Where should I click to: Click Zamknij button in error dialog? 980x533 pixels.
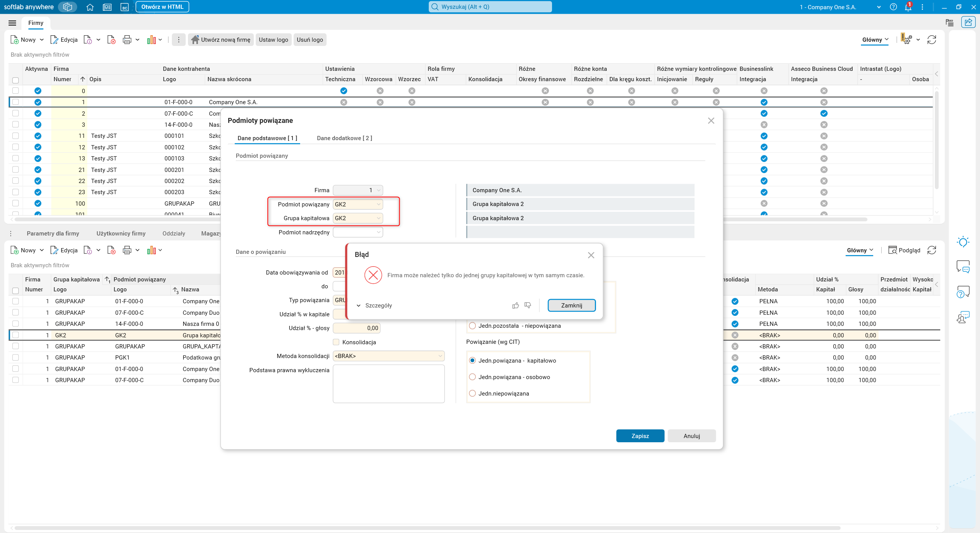click(x=571, y=305)
